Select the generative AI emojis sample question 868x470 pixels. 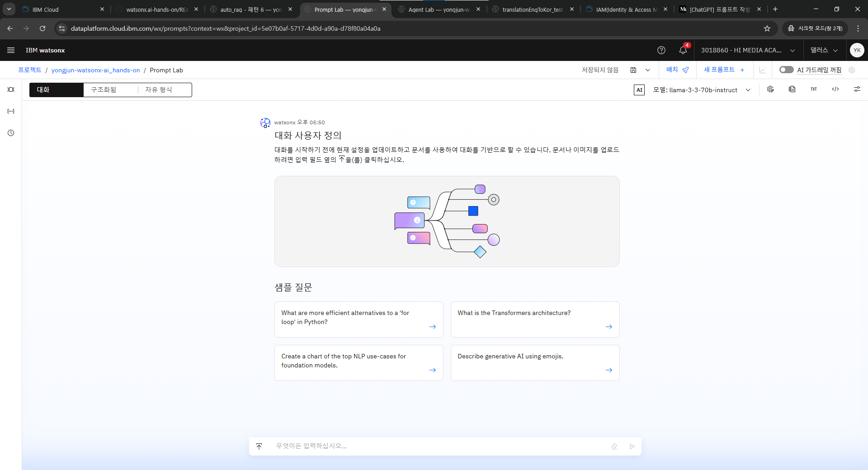(535, 363)
